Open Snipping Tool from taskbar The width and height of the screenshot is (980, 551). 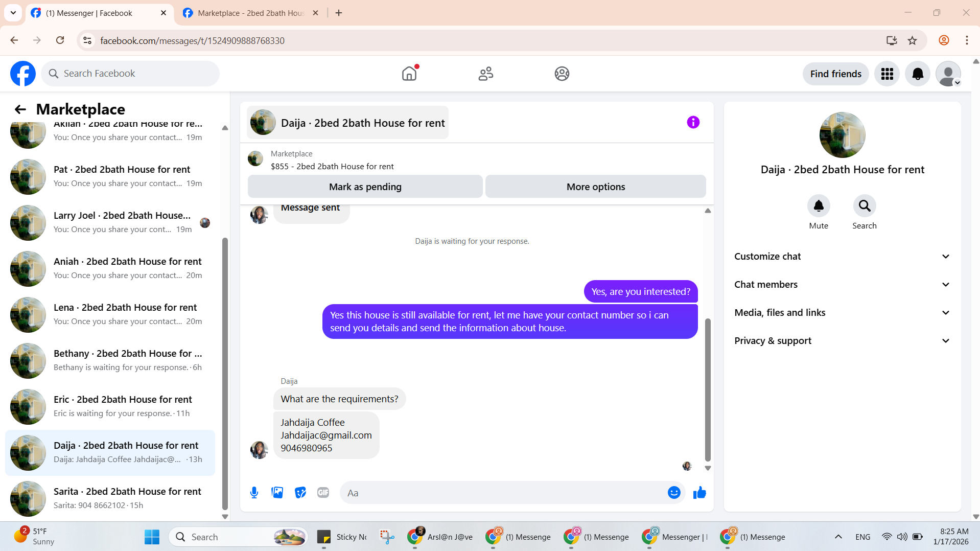point(387,537)
